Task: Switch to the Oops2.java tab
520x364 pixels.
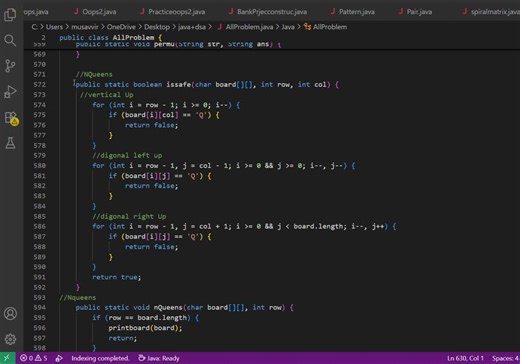Action: coord(95,12)
